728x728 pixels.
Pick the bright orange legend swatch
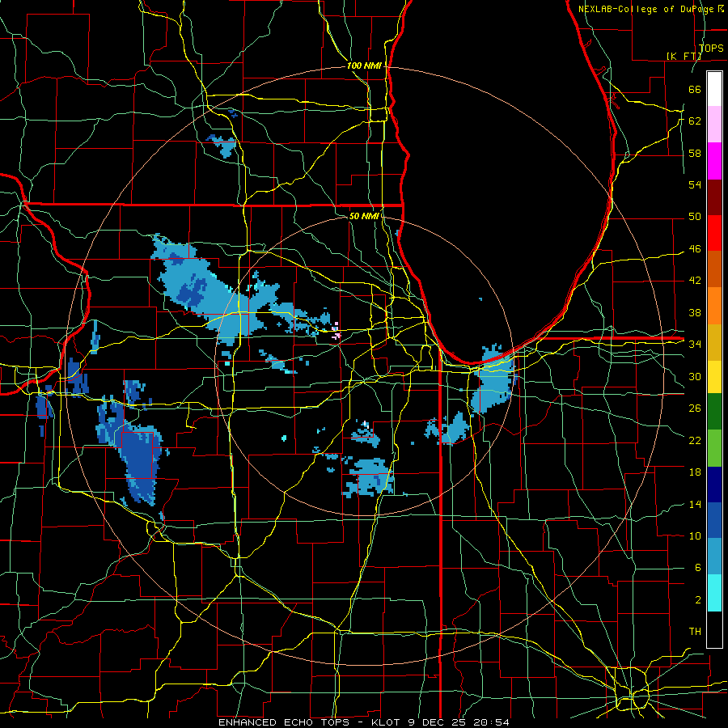coord(714,306)
